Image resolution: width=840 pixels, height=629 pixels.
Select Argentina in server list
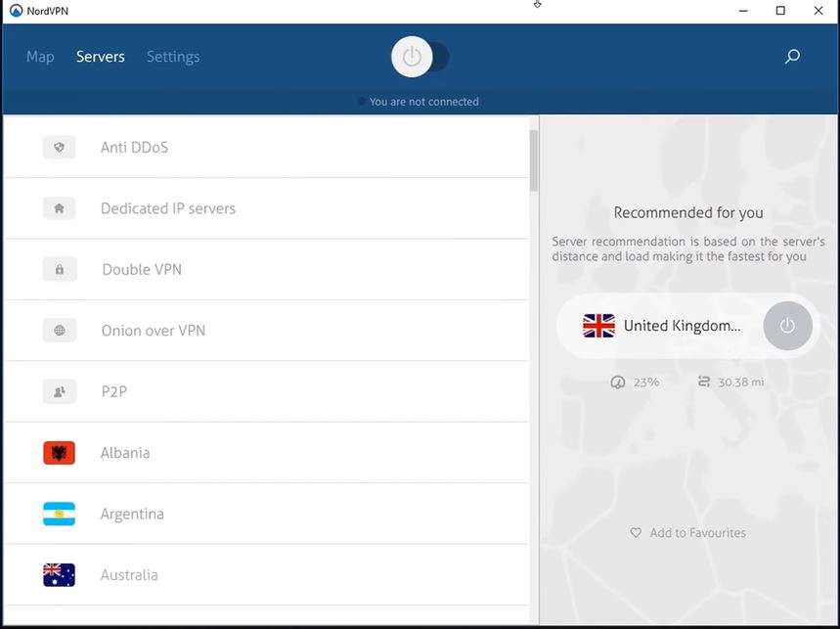click(x=267, y=514)
